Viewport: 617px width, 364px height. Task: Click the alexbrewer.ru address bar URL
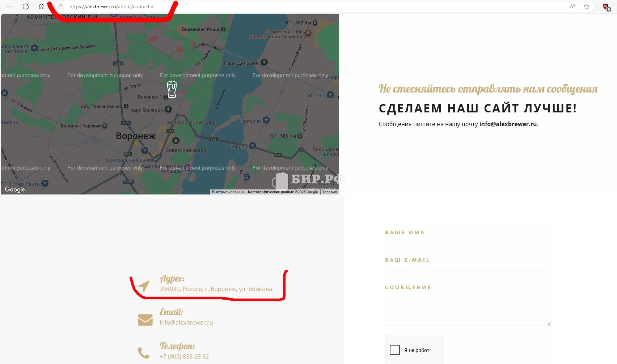111,7
